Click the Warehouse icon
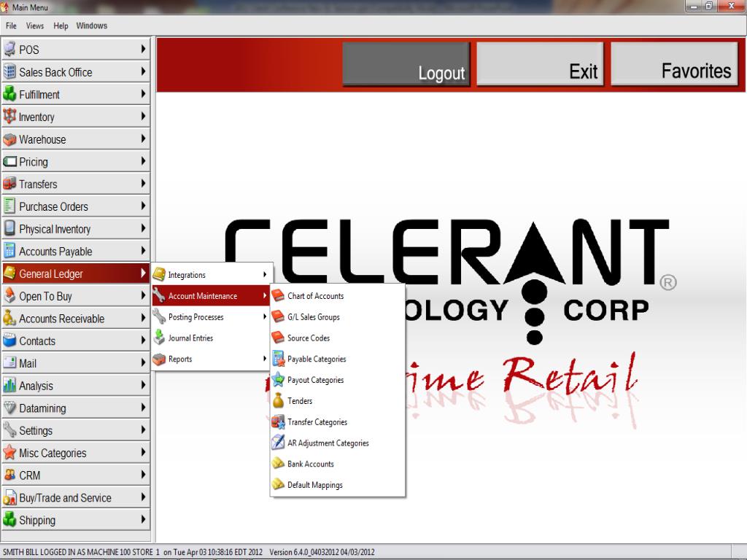This screenshot has width=747, height=560. pos(9,139)
